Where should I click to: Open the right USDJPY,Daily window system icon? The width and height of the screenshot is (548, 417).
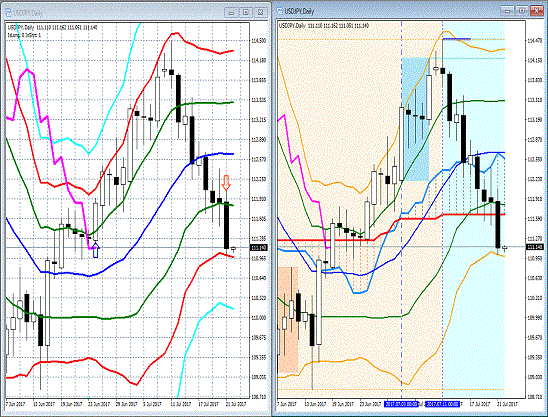tap(280, 11)
